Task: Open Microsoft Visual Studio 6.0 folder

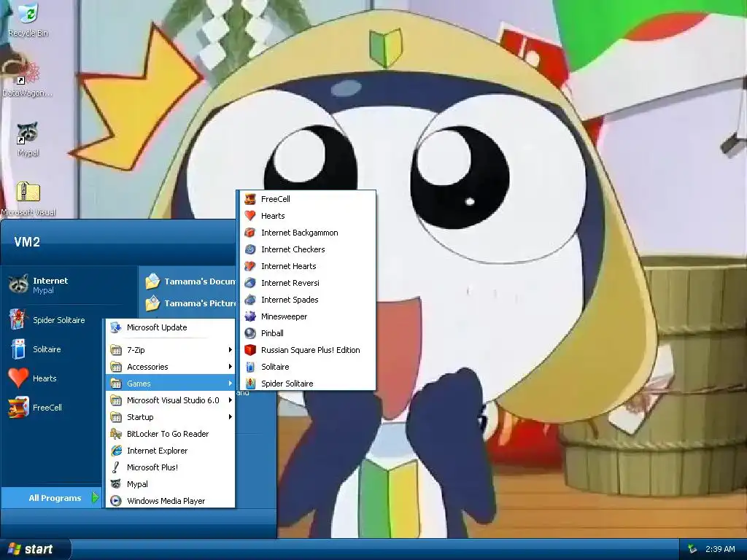Action: pyautogui.click(x=170, y=400)
